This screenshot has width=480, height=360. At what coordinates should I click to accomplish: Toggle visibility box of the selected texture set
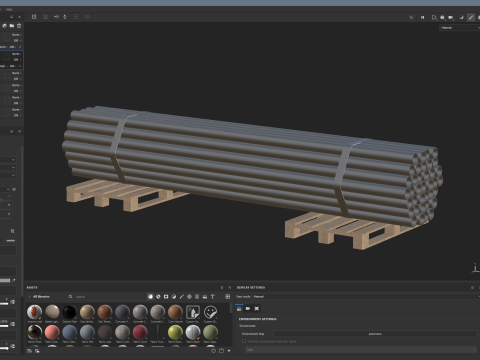point(7,57)
